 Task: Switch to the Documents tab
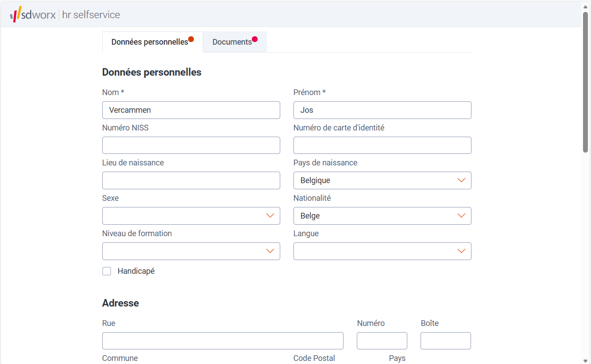[x=232, y=42]
